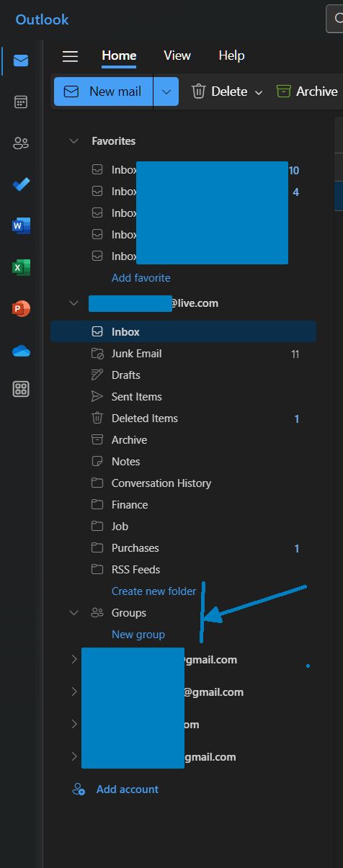
Task: Collapse the Favorites section
Action: [x=73, y=141]
